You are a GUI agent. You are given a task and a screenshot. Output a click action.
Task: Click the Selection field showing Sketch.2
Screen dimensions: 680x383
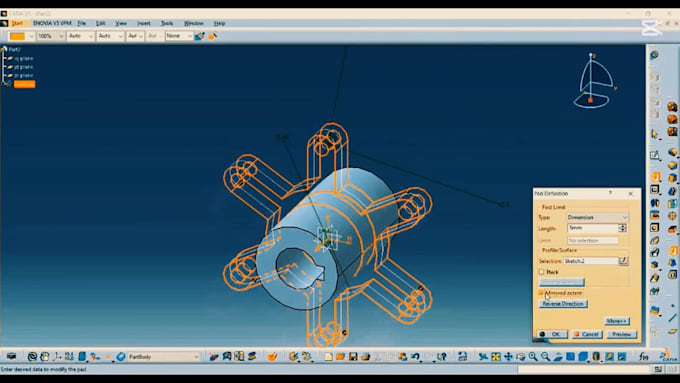point(591,261)
